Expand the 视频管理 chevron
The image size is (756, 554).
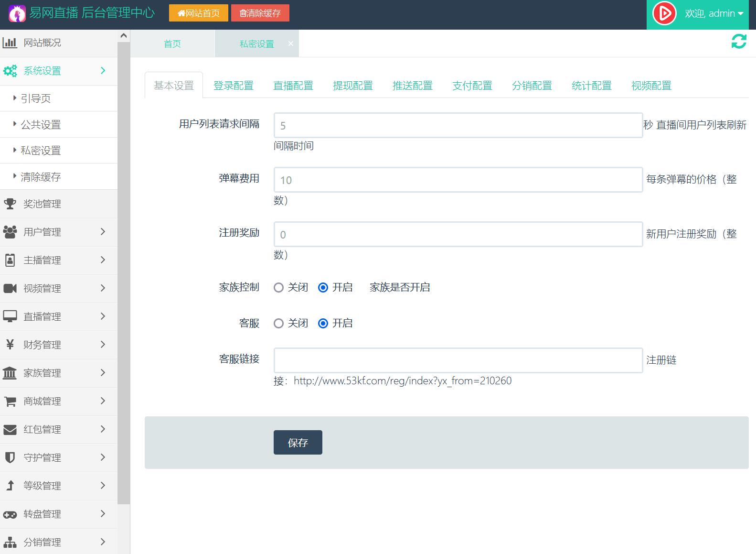pyautogui.click(x=103, y=288)
